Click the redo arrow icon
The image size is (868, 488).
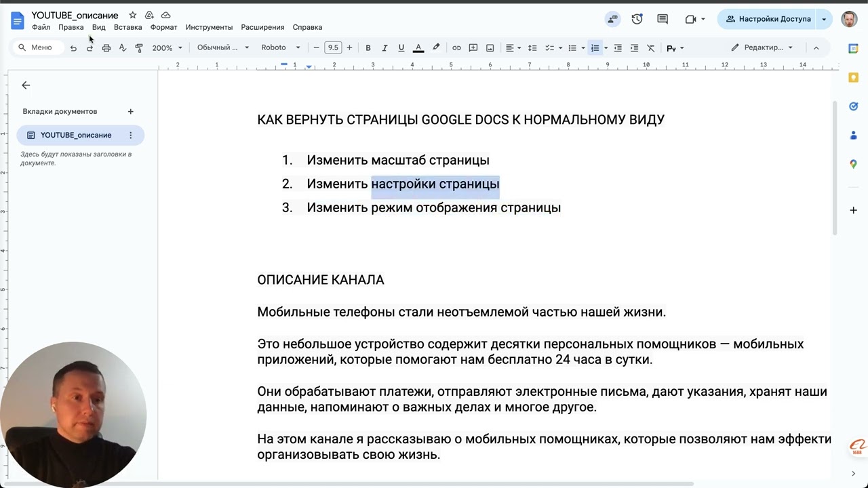(90, 48)
